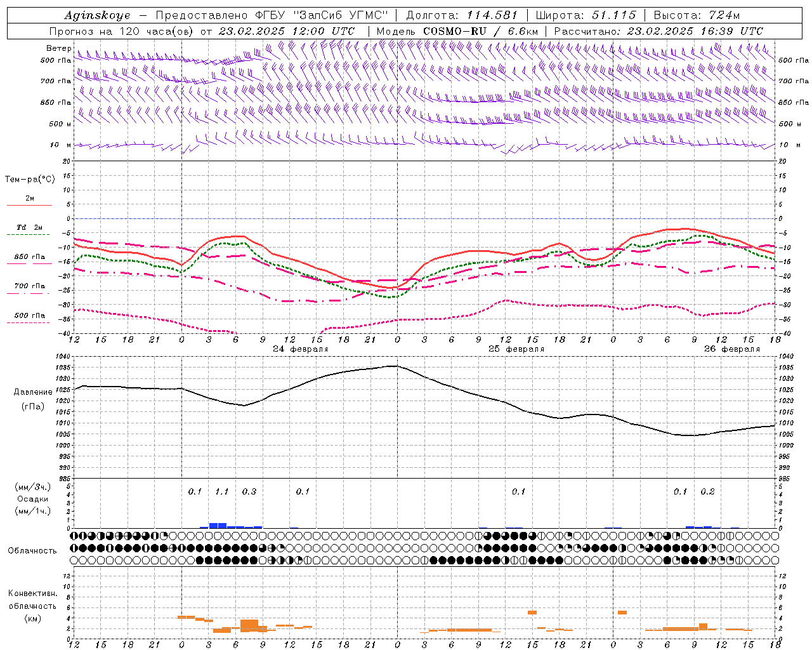Click the Тем-ра(°C) temperature label

tap(30, 180)
